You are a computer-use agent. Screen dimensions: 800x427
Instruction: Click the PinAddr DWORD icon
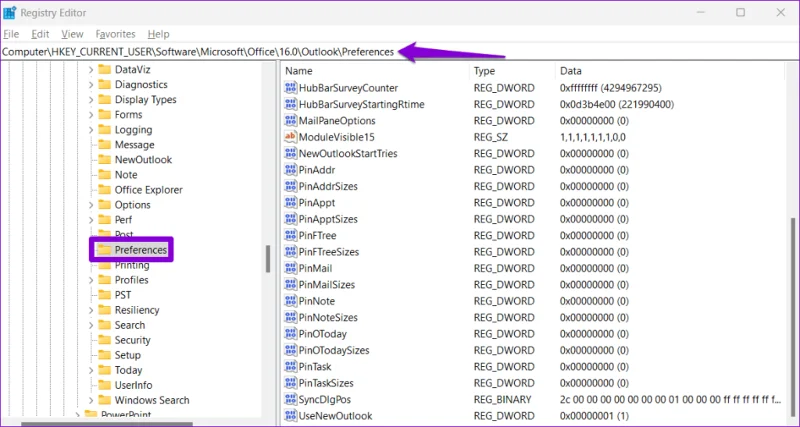(x=290, y=170)
